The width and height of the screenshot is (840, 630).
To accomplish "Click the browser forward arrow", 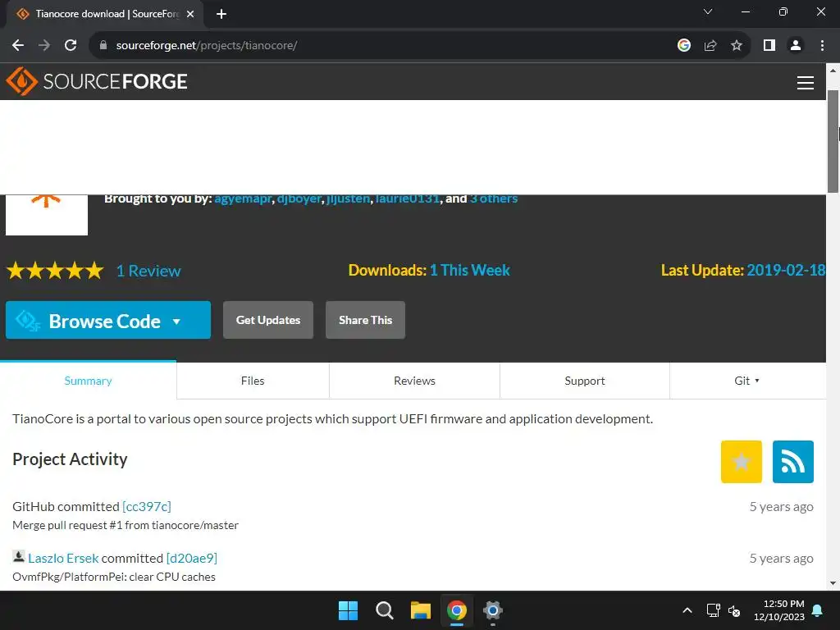I will tap(44, 45).
